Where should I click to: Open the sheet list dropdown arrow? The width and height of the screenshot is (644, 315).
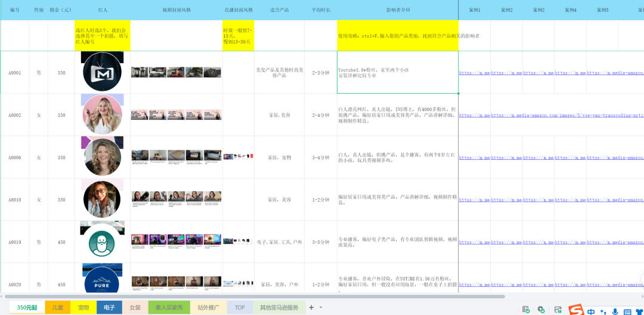[321, 307]
